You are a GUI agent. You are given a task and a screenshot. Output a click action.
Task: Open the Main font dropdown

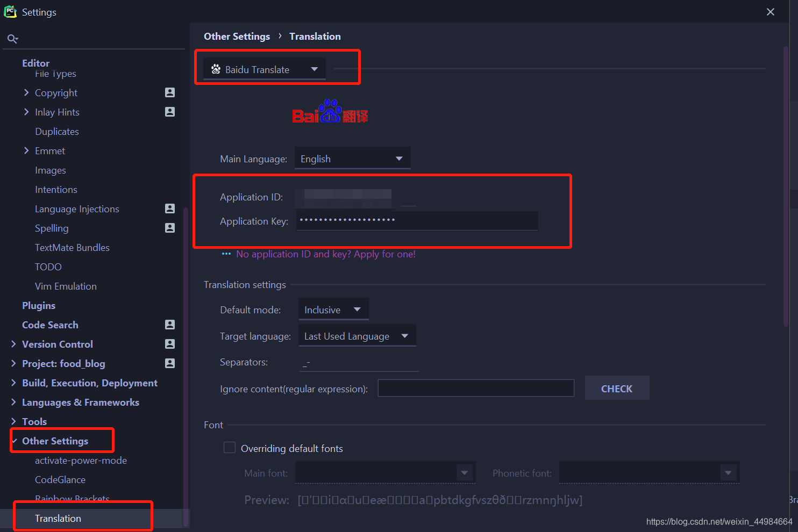tap(385, 473)
